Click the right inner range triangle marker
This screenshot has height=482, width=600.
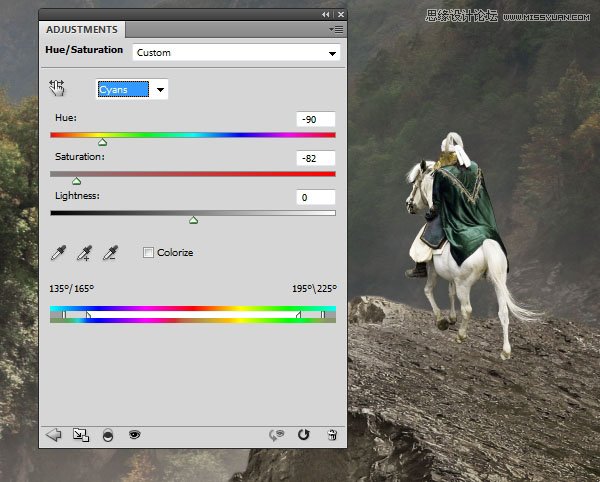click(x=298, y=315)
